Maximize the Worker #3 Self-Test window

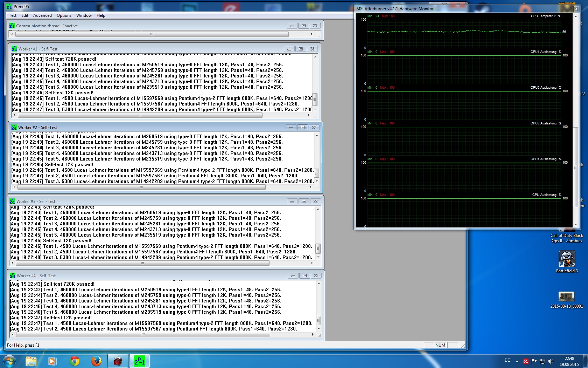tap(304, 202)
